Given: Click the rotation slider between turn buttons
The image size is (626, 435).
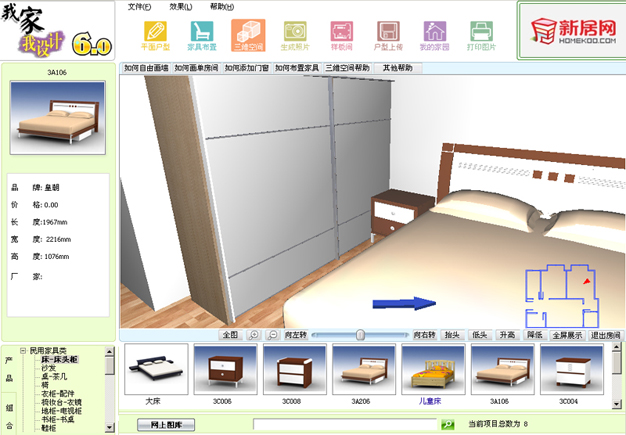Looking at the screenshot, I should click(x=360, y=335).
